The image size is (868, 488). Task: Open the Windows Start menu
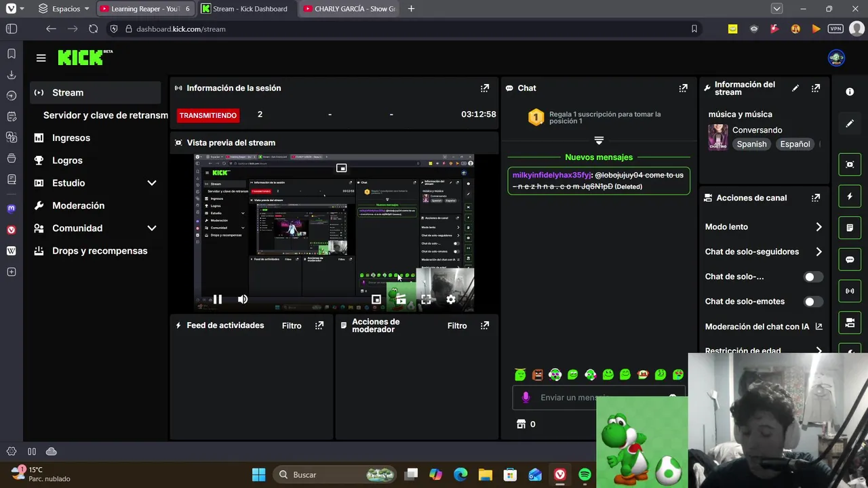(258, 474)
